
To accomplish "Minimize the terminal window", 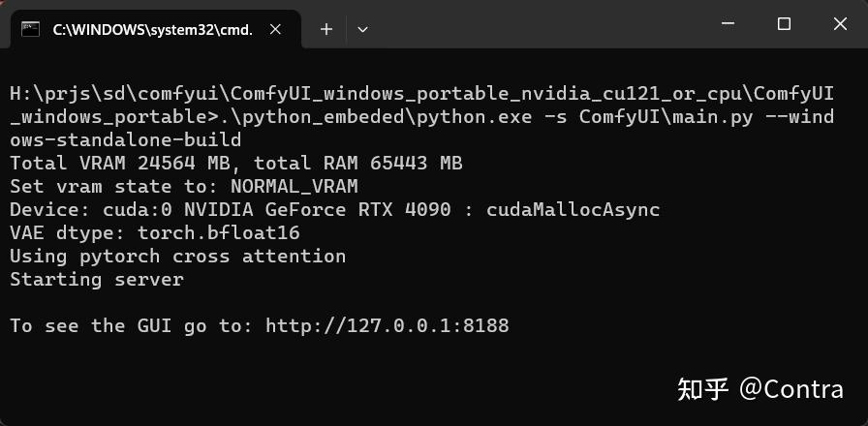I will [727, 24].
